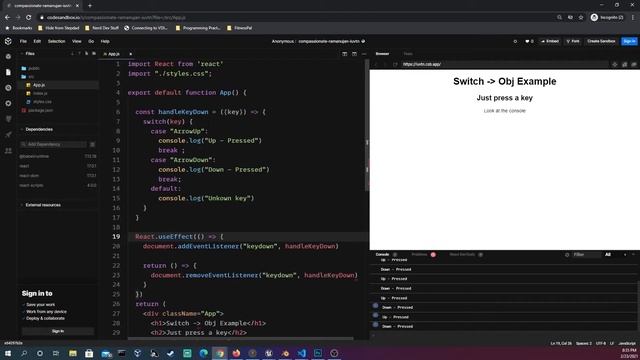Screen dimensions: 640x360
Task: Open the settings gear in activity bar
Action: [8, 104]
